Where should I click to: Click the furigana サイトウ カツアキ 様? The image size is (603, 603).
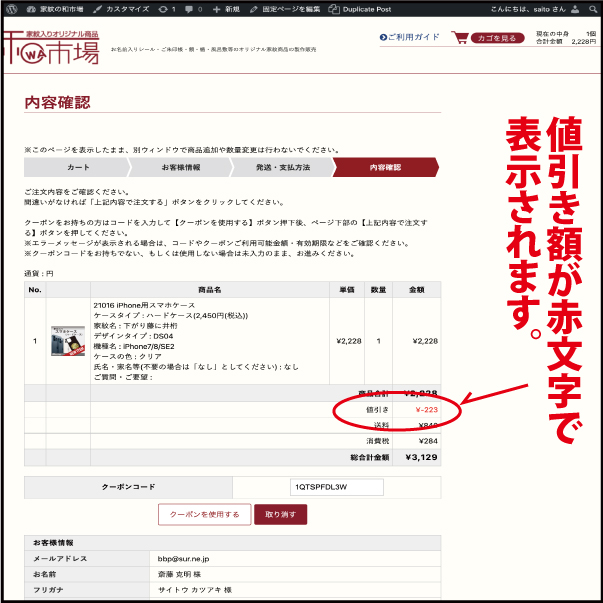(195, 590)
